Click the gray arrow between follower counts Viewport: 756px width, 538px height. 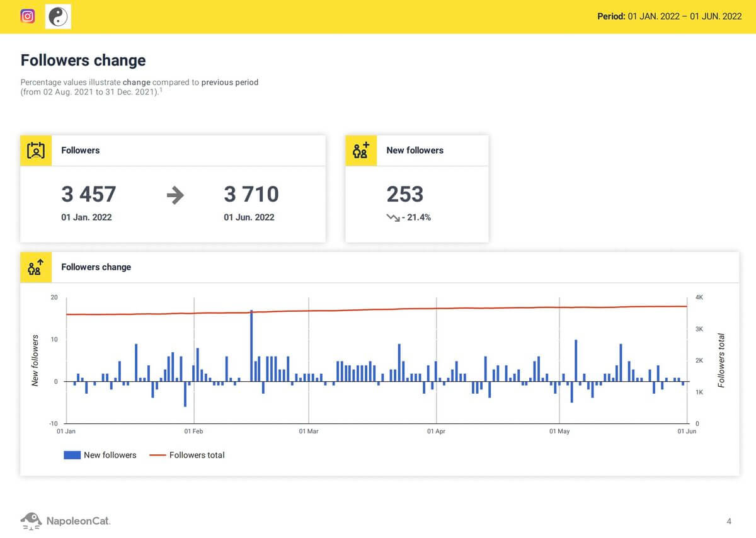pyautogui.click(x=175, y=196)
